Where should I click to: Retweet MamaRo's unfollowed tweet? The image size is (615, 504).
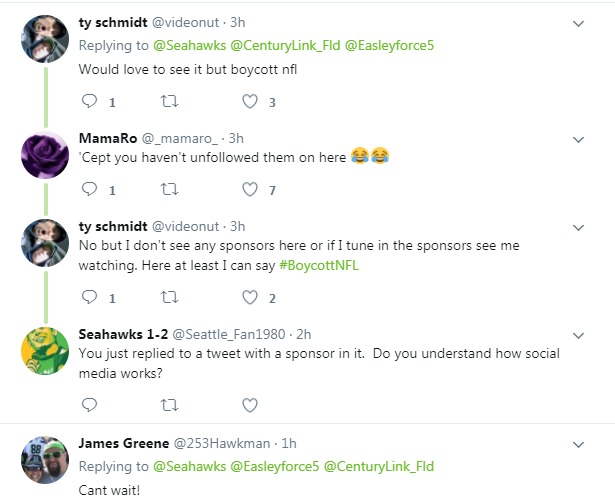pos(169,189)
